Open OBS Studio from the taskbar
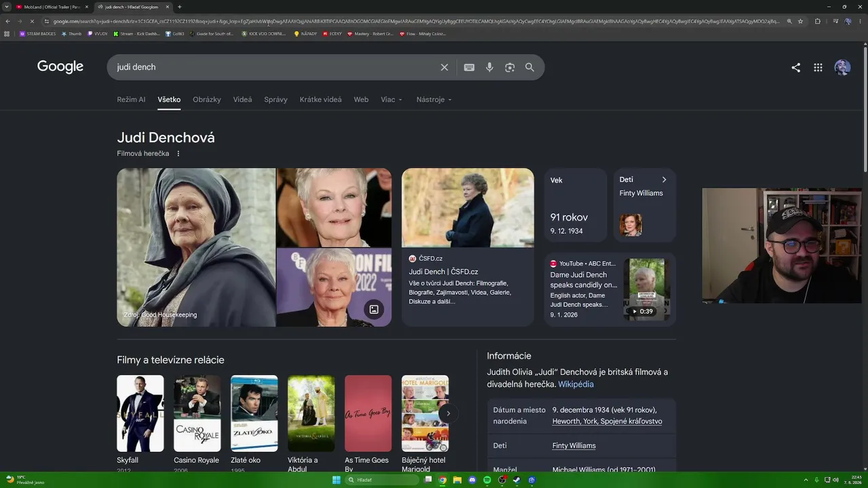Image resolution: width=868 pixels, height=488 pixels. pos(502,480)
